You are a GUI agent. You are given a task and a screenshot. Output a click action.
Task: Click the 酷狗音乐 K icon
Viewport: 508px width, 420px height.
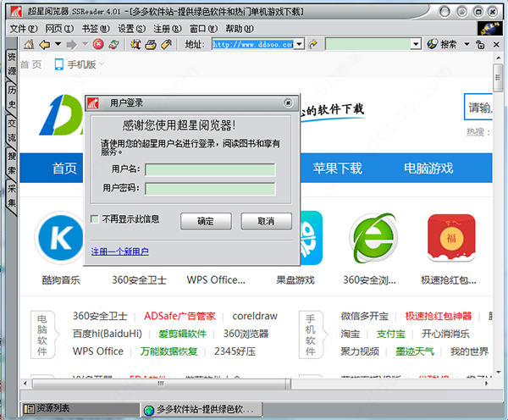pos(60,238)
